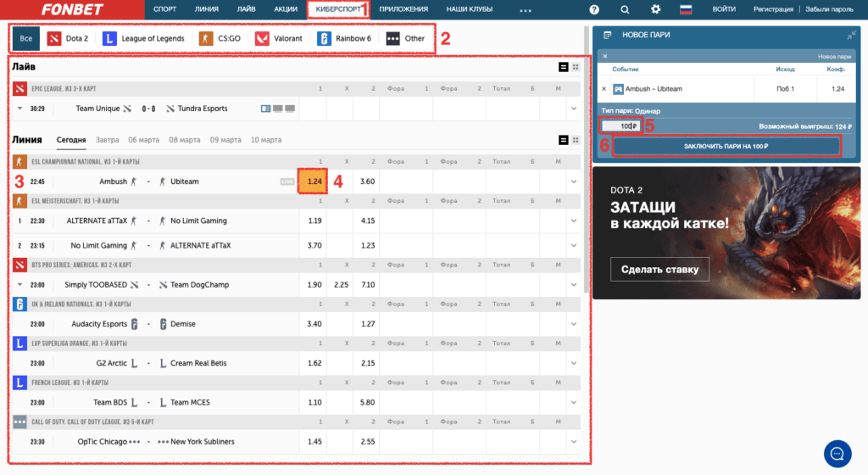Open the help question mark icon

coord(594,9)
